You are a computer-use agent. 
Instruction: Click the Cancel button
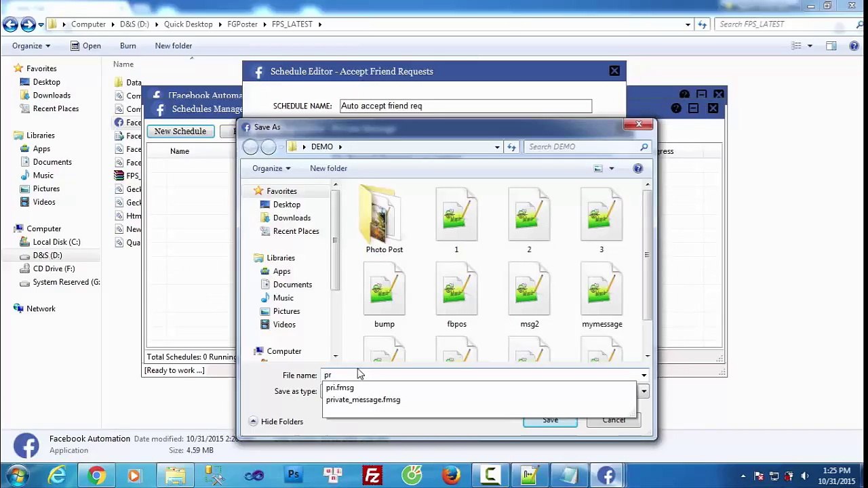(x=614, y=420)
